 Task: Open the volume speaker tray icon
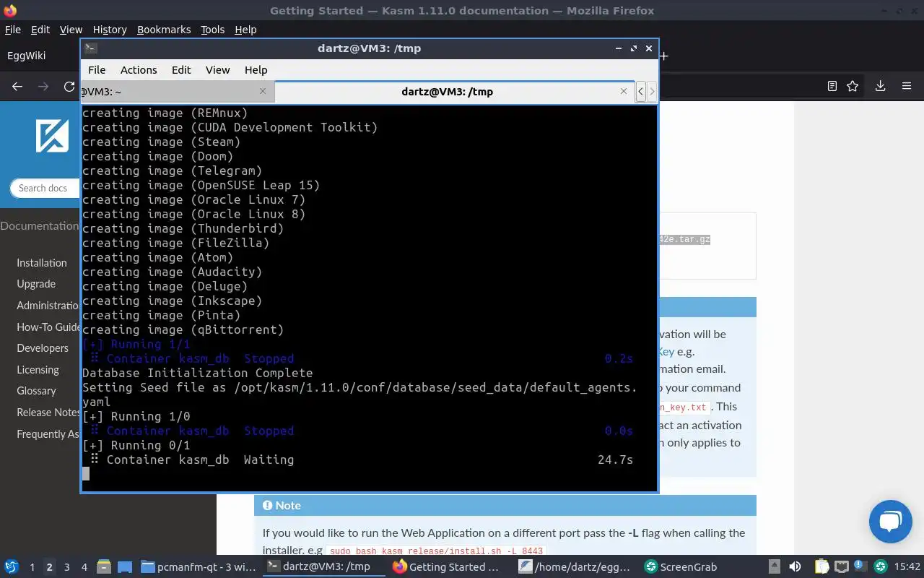[795, 567]
